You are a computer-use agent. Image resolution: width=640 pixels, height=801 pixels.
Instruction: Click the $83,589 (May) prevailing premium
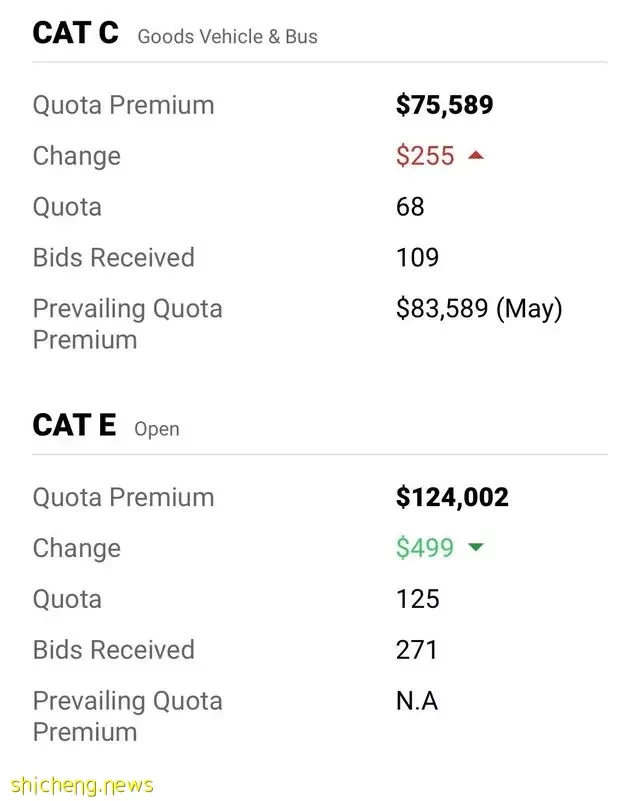coord(479,309)
